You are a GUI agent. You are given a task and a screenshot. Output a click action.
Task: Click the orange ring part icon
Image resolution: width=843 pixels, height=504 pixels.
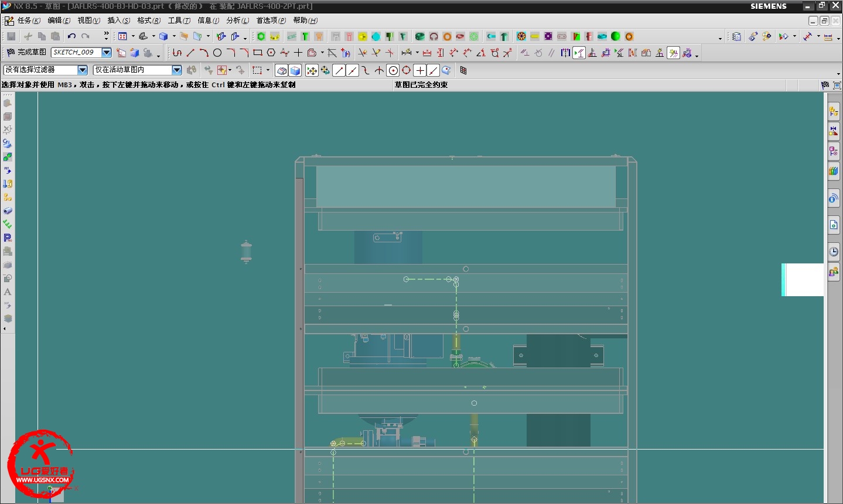coord(447,36)
